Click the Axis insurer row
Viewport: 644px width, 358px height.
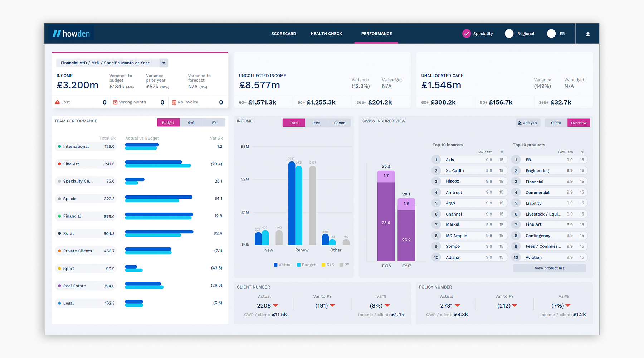click(469, 160)
